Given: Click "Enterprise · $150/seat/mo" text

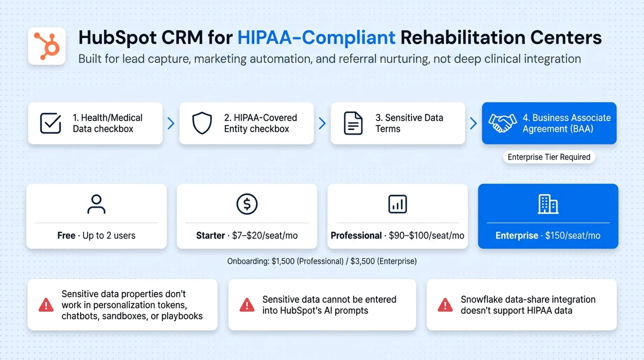Looking at the screenshot, I should click(548, 236).
